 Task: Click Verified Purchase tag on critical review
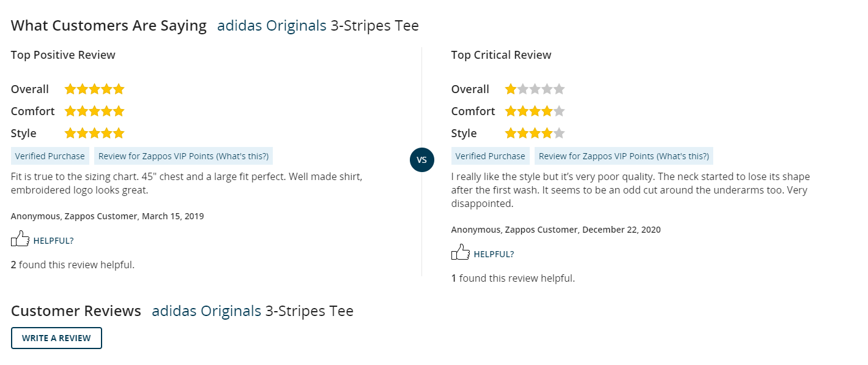pos(491,156)
